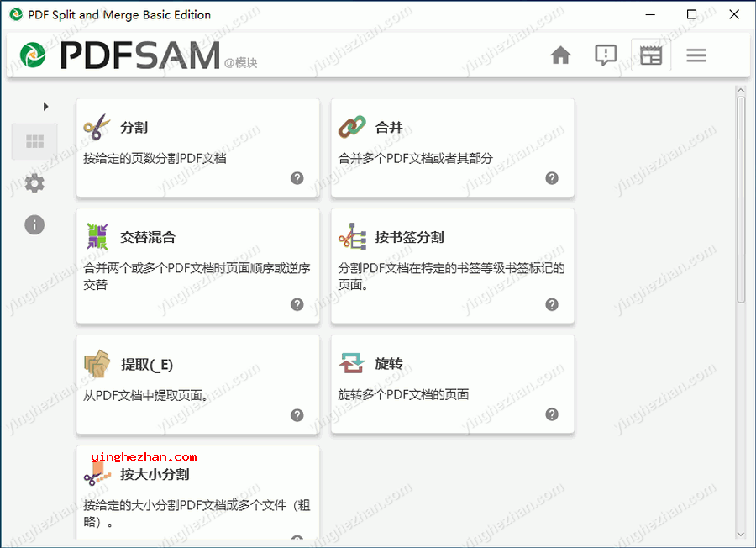The width and height of the screenshot is (756, 548).
Task: Open the 交替混合 module title
Action: coord(148,237)
